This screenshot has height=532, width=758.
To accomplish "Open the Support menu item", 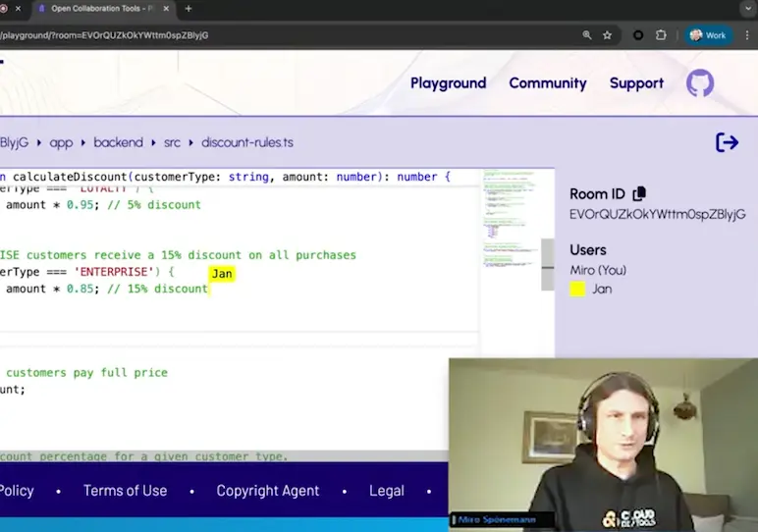I will click(x=636, y=83).
